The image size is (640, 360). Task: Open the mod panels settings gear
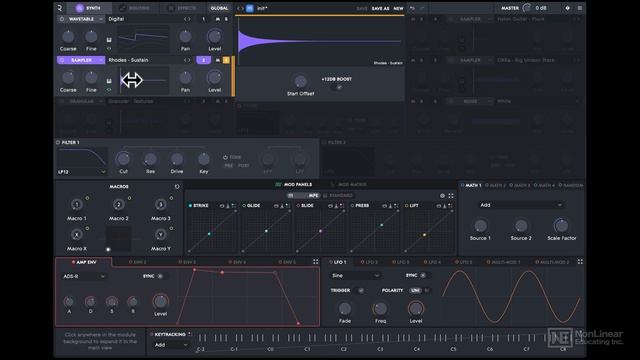[442, 196]
